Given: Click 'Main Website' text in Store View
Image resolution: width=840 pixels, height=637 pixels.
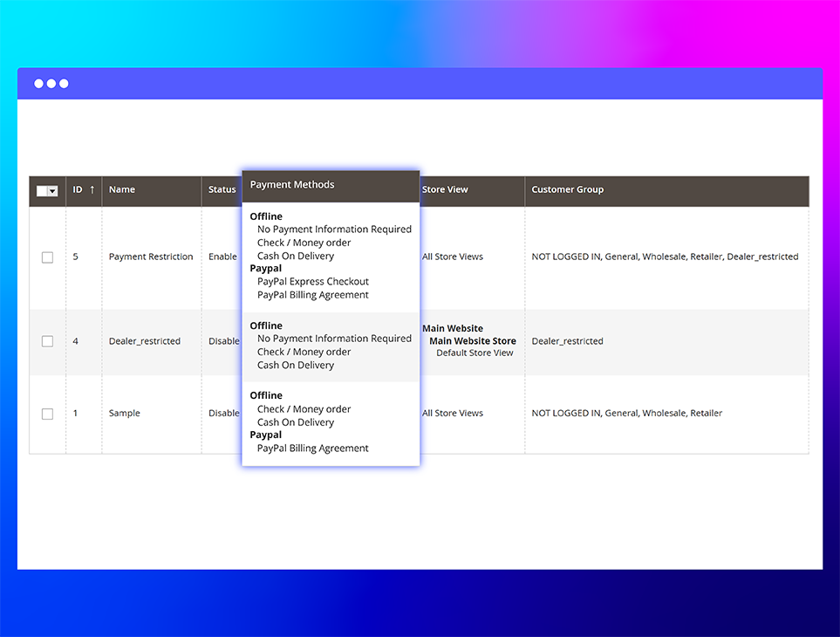Looking at the screenshot, I should coord(453,328).
